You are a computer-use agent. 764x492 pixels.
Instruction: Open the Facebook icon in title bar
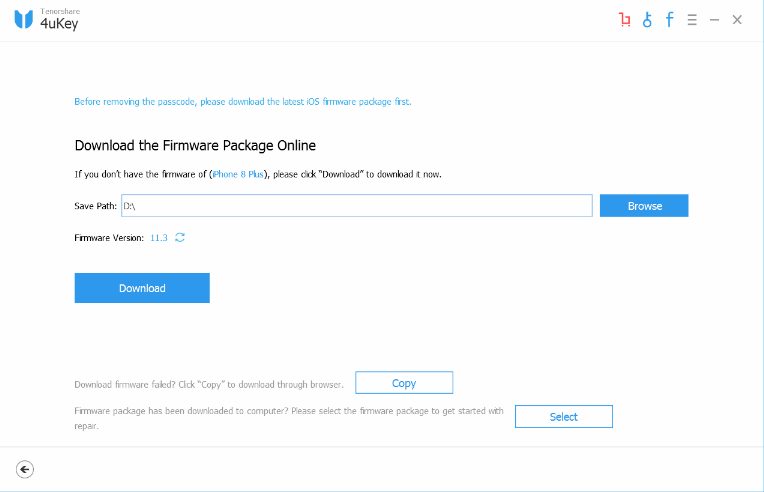(x=670, y=19)
